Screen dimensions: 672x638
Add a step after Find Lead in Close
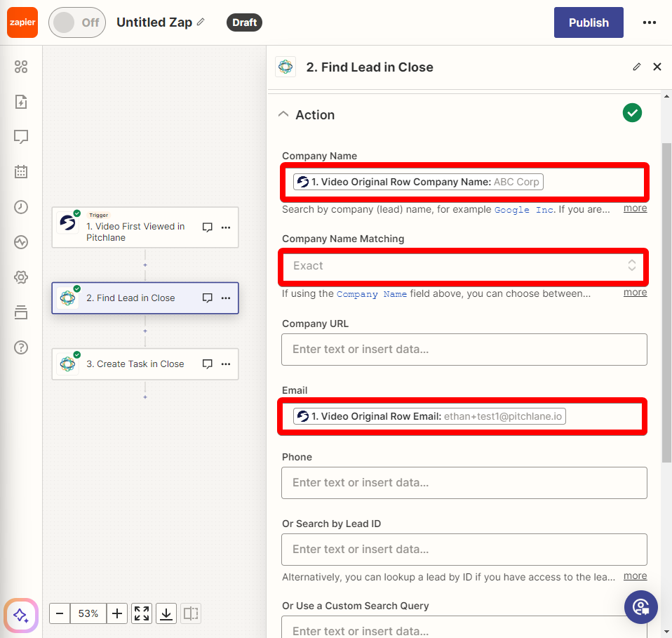pyautogui.click(x=145, y=331)
